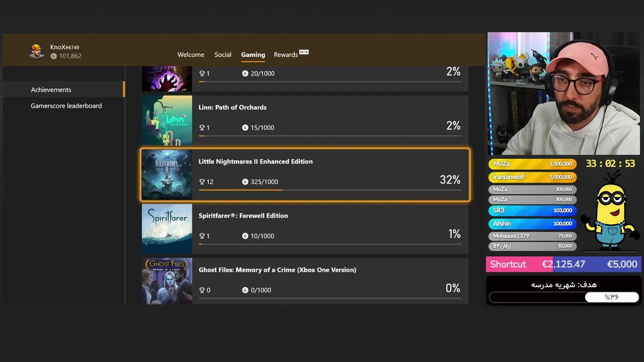Click the €5,000 goal amount
This screenshot has height=362, width=644.
tap(622, 264)
